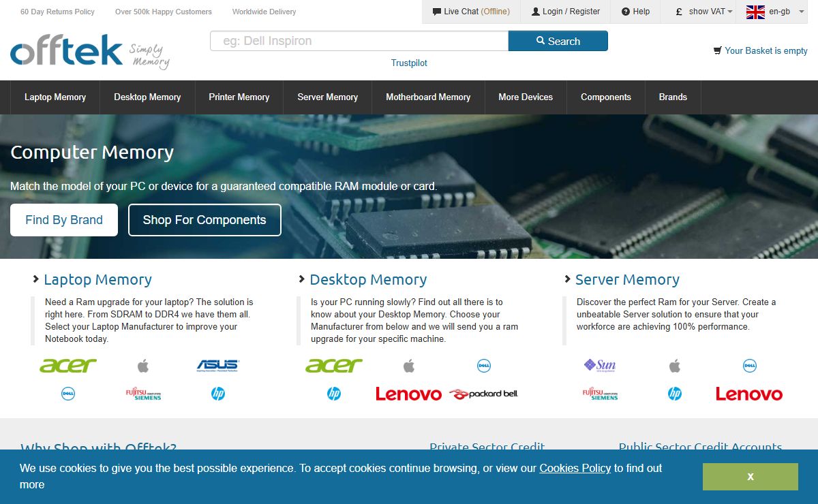Click Shop For Components button
The width and height of the screenshot is (818, 504).
204,220
